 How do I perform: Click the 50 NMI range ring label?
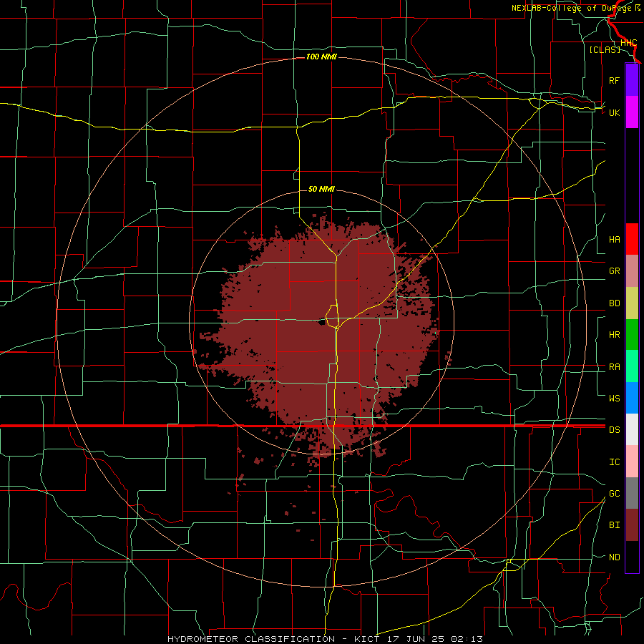(321, 189)
